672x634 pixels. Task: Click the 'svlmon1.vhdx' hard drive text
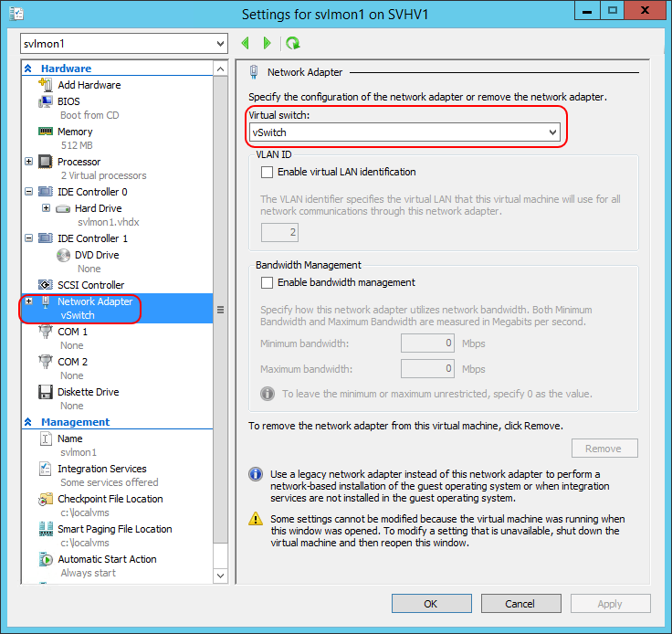[109, 222]
